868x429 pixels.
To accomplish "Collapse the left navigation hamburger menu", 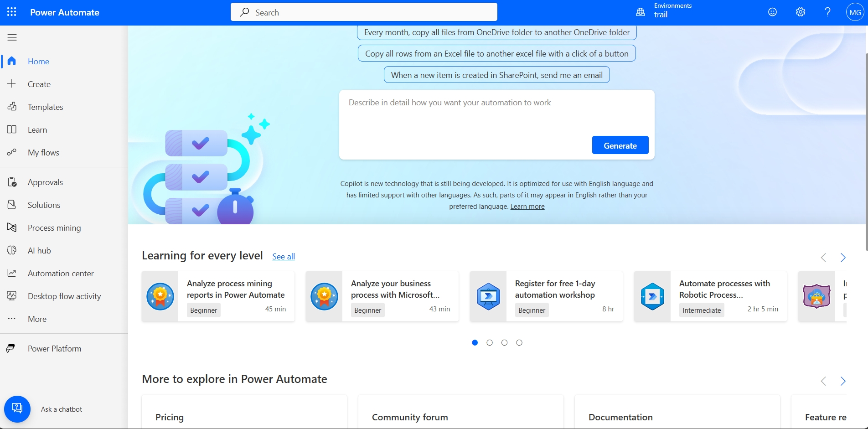I will pos(12,37).
